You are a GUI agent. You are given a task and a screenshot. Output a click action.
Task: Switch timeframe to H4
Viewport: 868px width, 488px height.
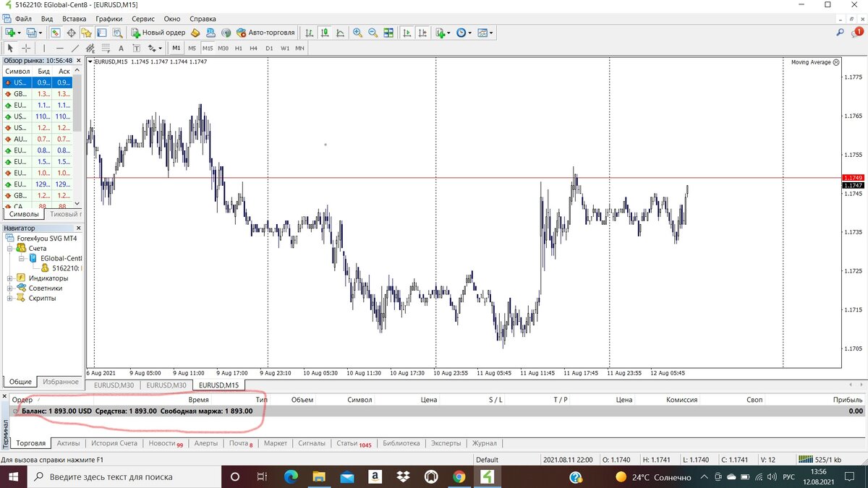(253, 48)
